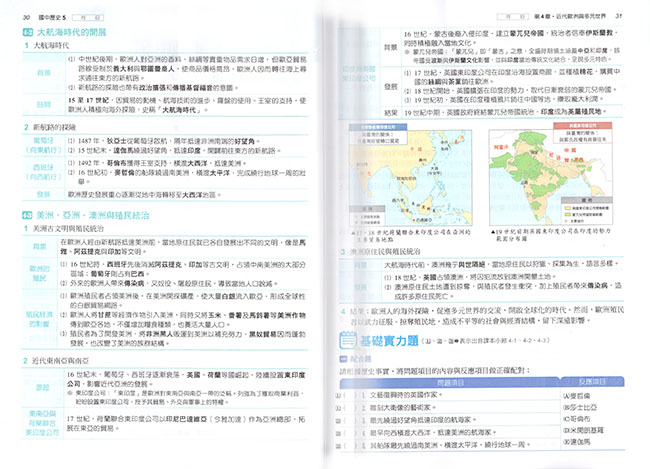
Task: Click the legend box in the India map
Action: [x=586, y=209]
